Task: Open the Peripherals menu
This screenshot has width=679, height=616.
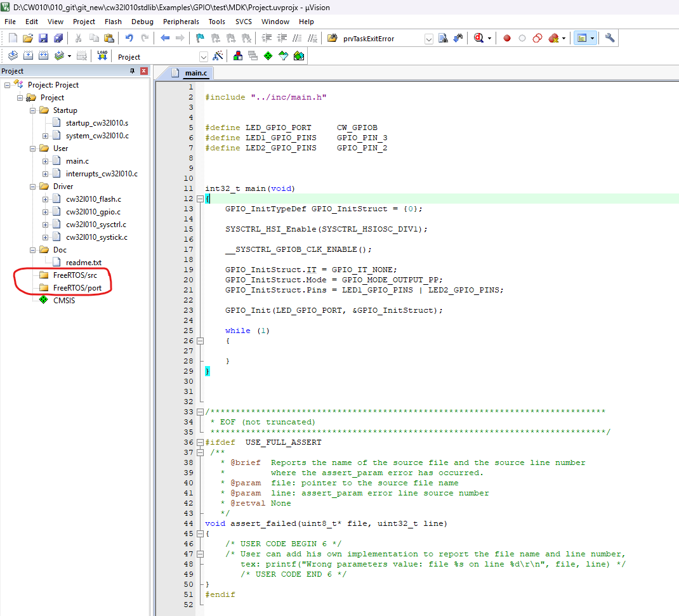Action: 181,22
